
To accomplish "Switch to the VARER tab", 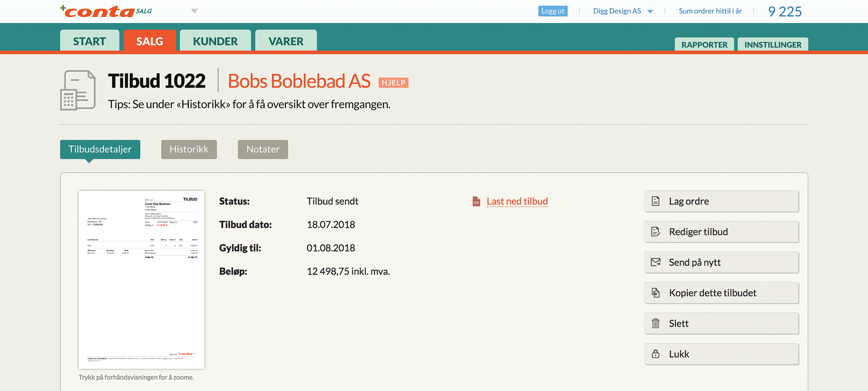I will tap(286, 40).
